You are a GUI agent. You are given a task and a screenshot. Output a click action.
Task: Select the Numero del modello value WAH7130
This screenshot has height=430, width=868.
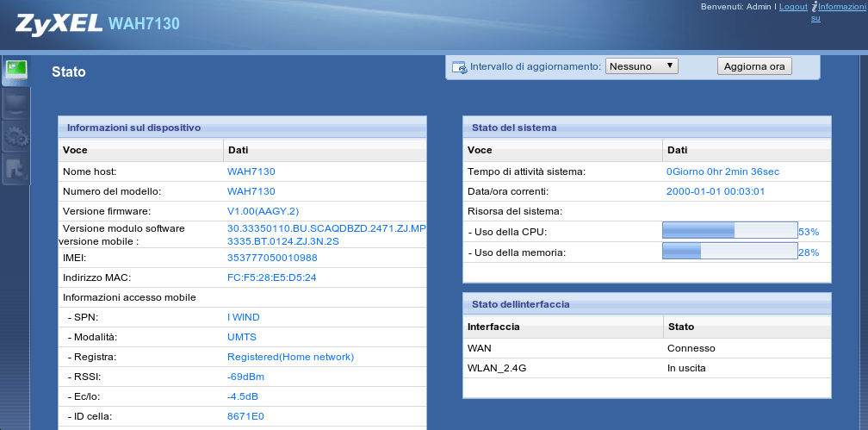(x=251, y=191)
